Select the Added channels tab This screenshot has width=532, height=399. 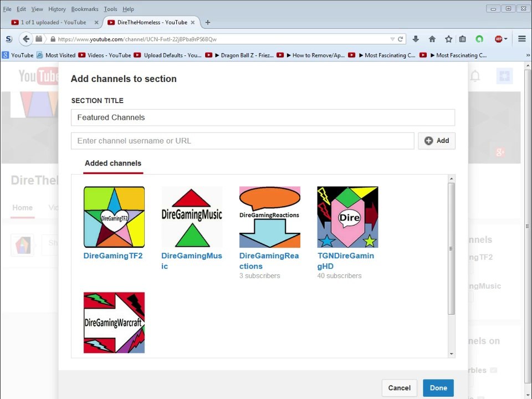point(113,163)
